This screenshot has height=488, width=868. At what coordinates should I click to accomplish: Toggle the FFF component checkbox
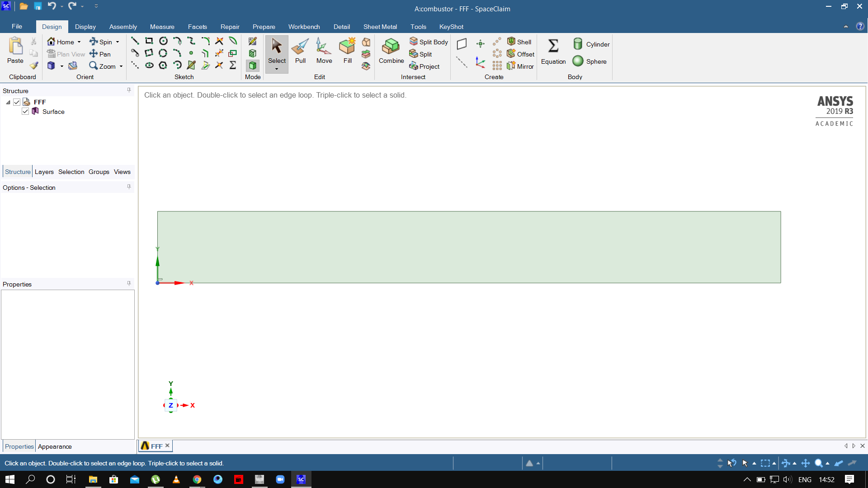17,102
